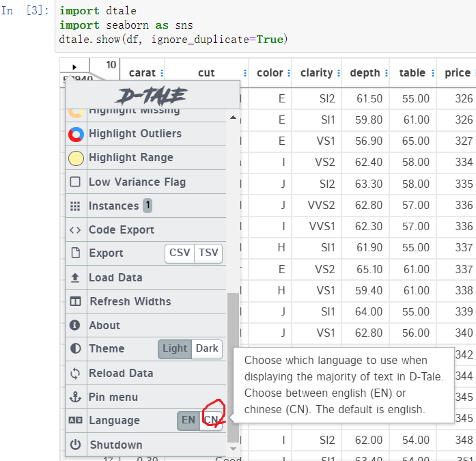Open the table column menu dots
The height and width of the screenshot is (461, 476).
tap(433, 73)
